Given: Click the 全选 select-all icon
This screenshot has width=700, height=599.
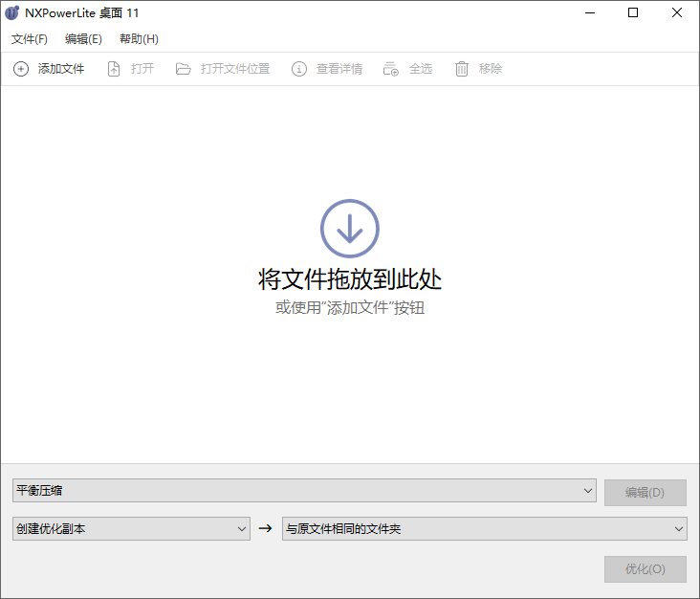Looking at the screenshot, I should pyautogui.click(x=390, y=69).
